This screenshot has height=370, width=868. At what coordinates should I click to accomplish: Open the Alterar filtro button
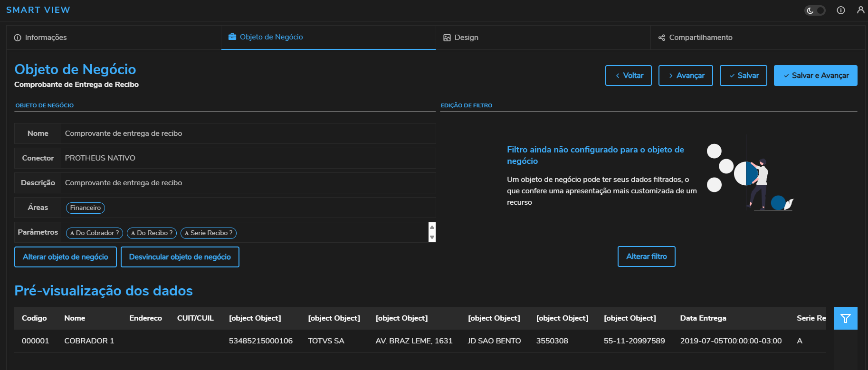(x=646, y=256)
